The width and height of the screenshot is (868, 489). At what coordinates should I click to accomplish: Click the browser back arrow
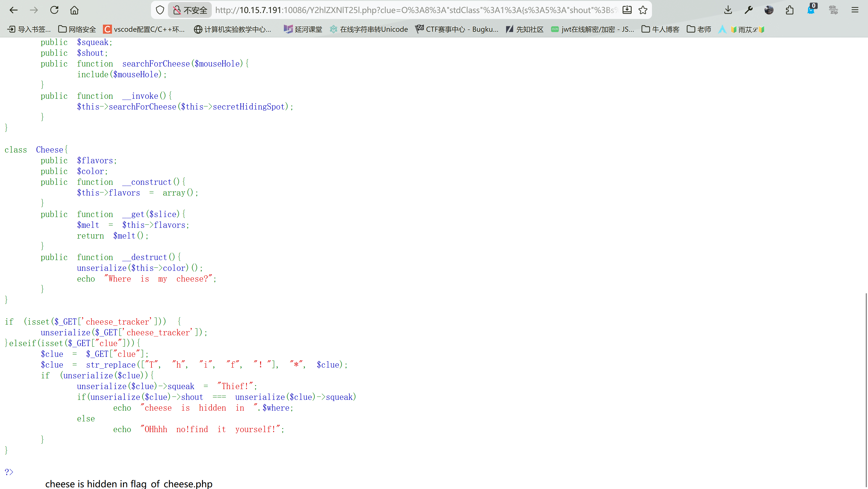(14, 10)
